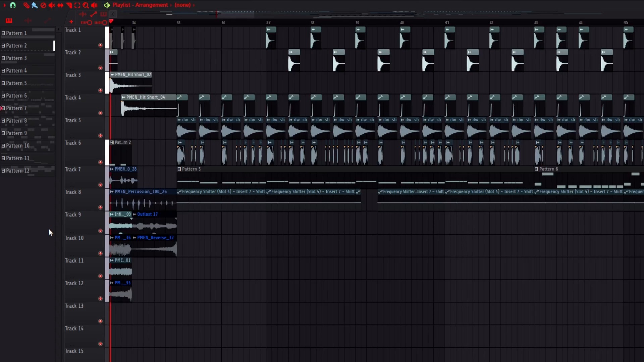Image resolution: width=644 pixels, height=362 pixels.
Task: Show patterns in the picker panel
Action: click(x=9, y=21)
